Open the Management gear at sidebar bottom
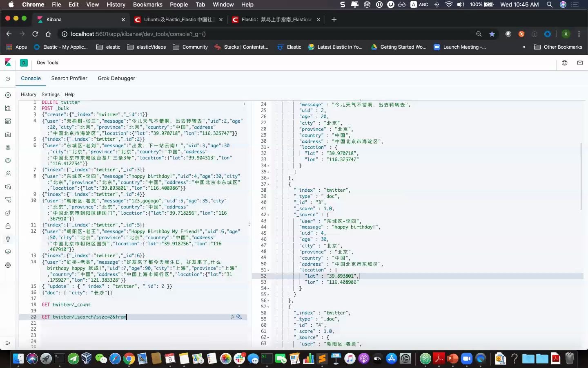This screenshot has width=588, height=368. pyautogui.click(x=8, y=265)
